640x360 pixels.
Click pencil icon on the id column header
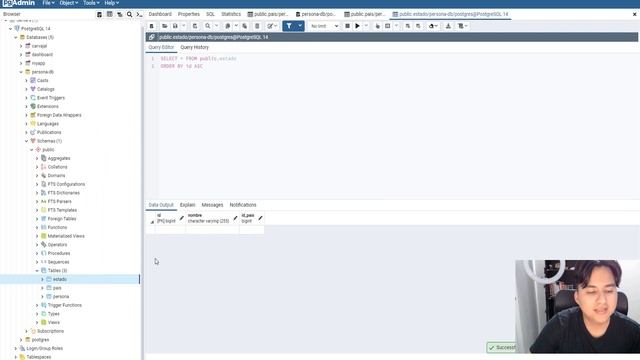tap(182, 218)
